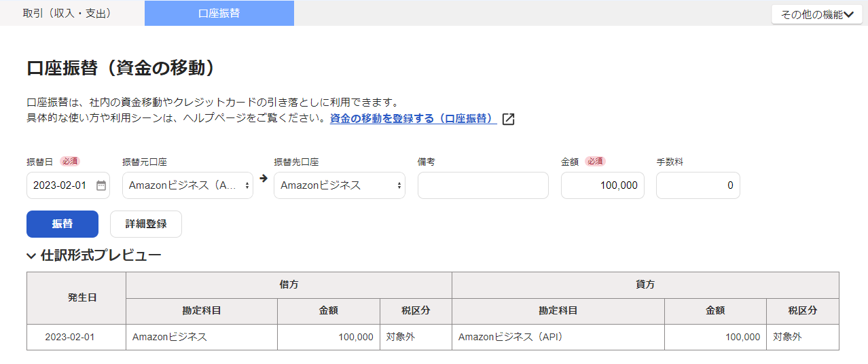Select the 口座振替 tab
868x364 pixels.
pos(219,13)
